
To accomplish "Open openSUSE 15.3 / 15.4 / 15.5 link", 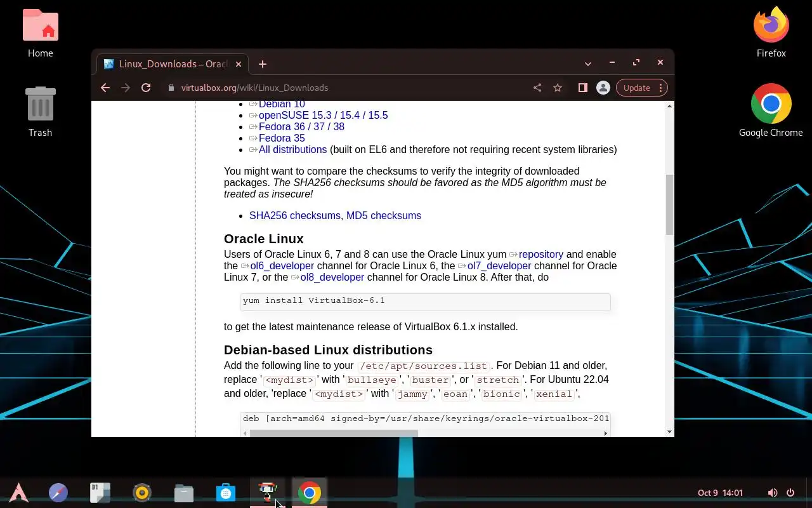I will (x=323, y=115).
